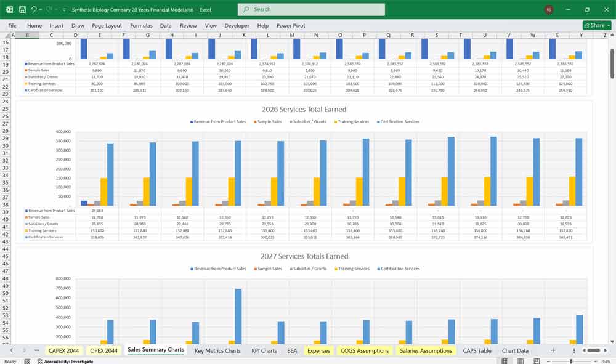Click the Save icon in Quick Access Toolbar

22,9
